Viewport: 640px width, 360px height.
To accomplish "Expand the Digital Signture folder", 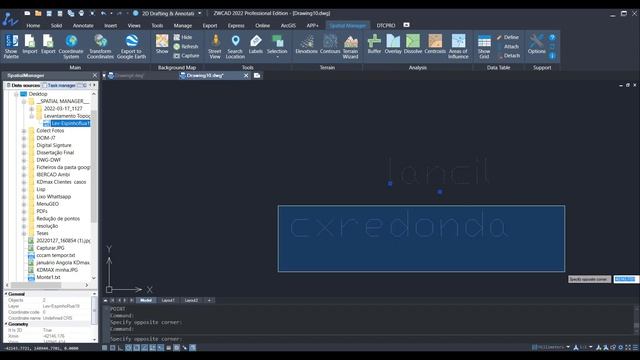I will point(24,145).
